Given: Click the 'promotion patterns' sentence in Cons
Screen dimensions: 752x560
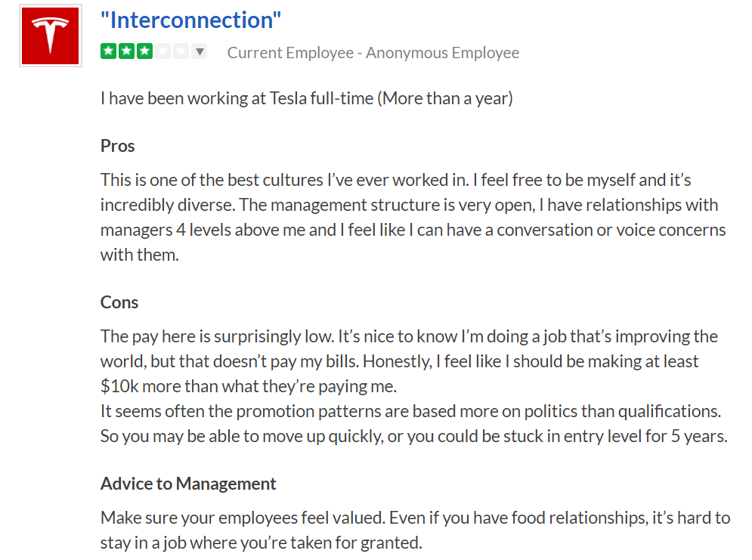Looking at the screenshot, I should click(411, 411).
